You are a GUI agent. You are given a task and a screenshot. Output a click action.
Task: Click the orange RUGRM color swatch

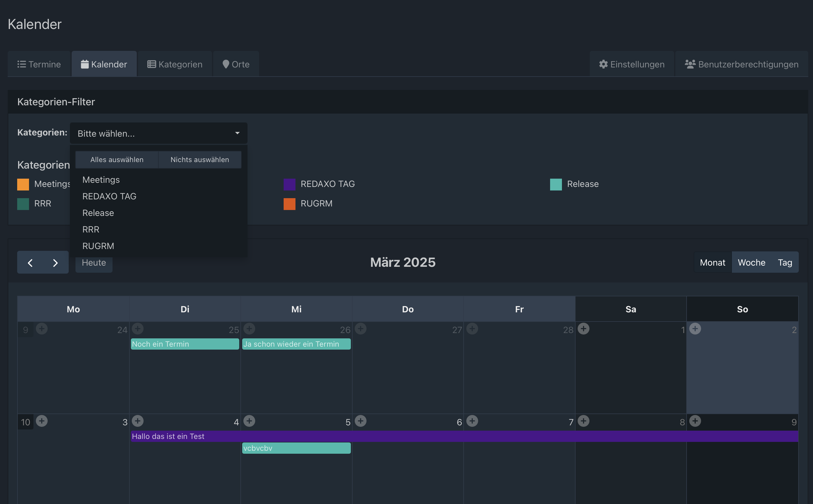pyautogui.click(x=289, y=204)
